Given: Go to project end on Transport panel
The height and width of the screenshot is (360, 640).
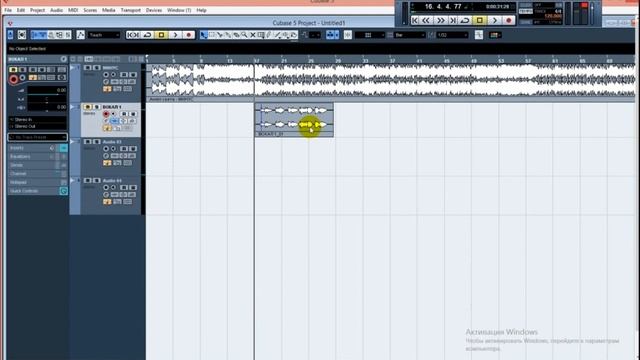Looking at the screenshot, I should 453,20.
